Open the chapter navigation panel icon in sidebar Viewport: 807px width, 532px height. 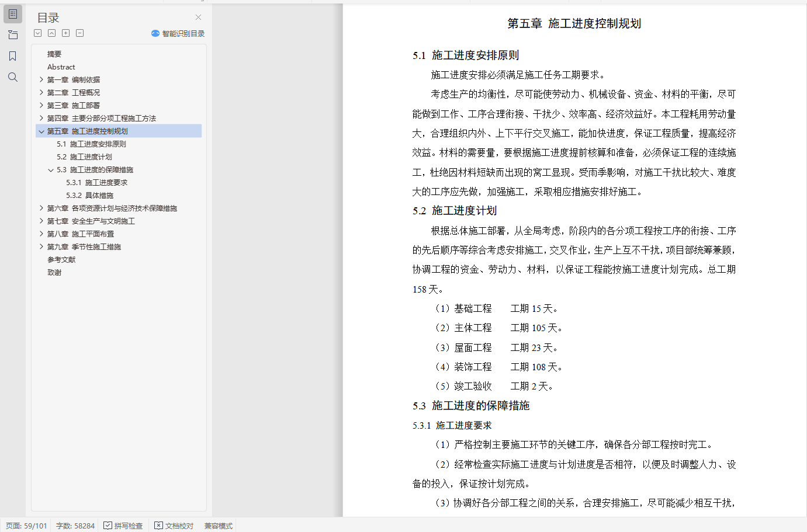coord(13,35)
